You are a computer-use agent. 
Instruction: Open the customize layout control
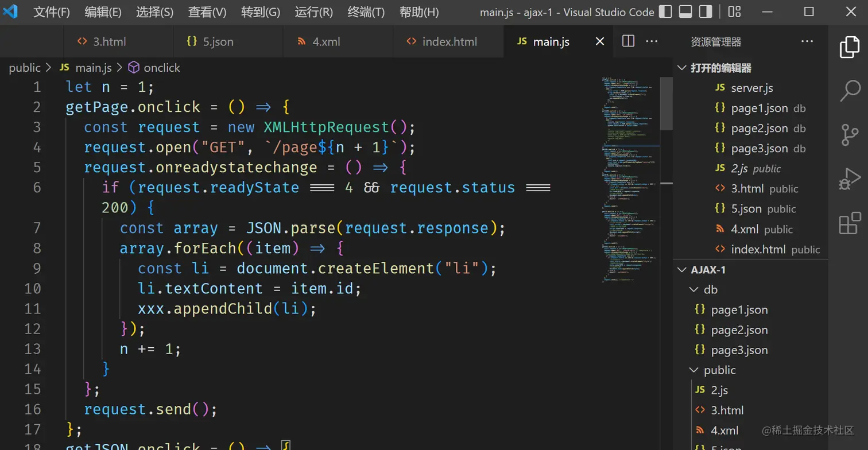coord(734,11)
